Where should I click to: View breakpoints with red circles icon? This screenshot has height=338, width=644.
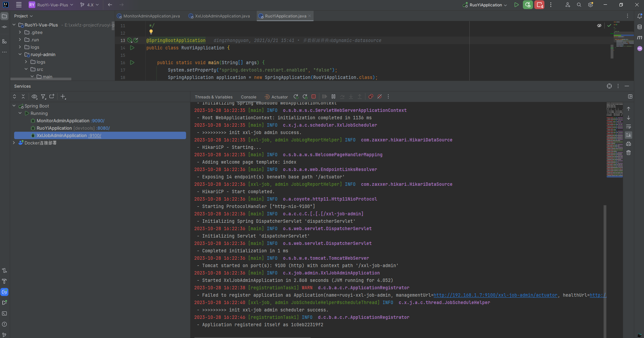point(371,96)
